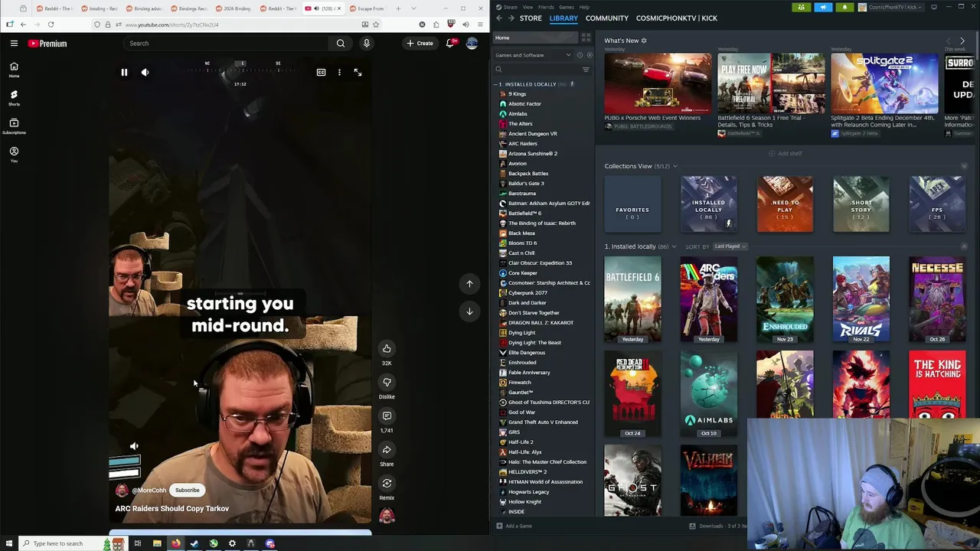Open Subscriptions in the YouTube sidebar
The height and width of the screenshot is (551, 980).
click(x=14, y=126)
